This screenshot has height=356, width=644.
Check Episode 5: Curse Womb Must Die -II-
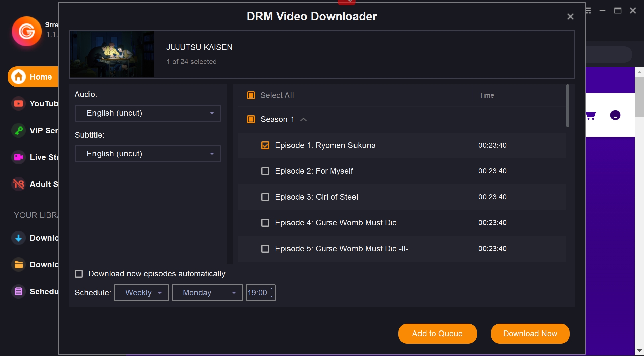click(x=265, y=249)
